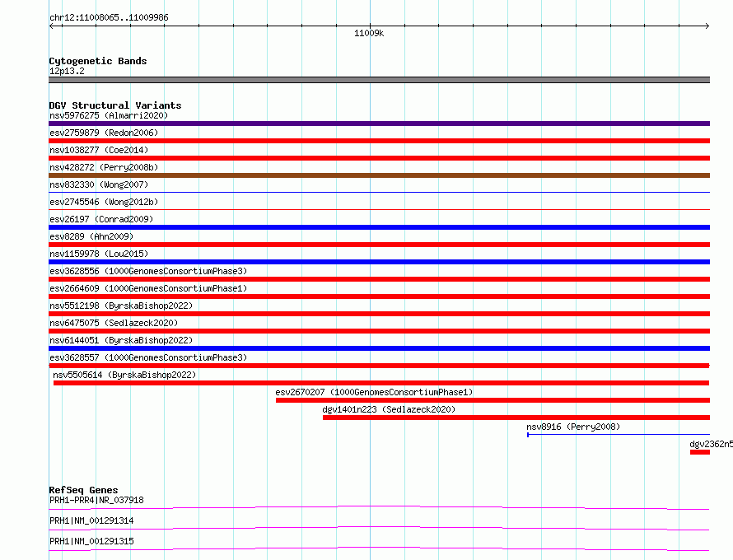Screen dimensions: 733x560
Task: Select the esv2745546 (Wong2012b) variant label
Action: (103, 202)
